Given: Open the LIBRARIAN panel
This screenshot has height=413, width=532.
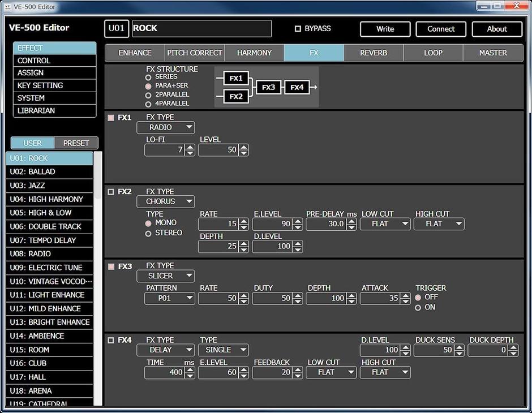Looking at the screenshot, I should tap(54, 110).
